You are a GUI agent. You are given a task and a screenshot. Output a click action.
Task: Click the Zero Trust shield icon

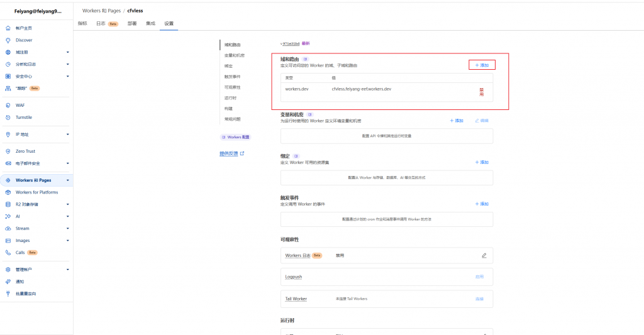coord(8,151)
